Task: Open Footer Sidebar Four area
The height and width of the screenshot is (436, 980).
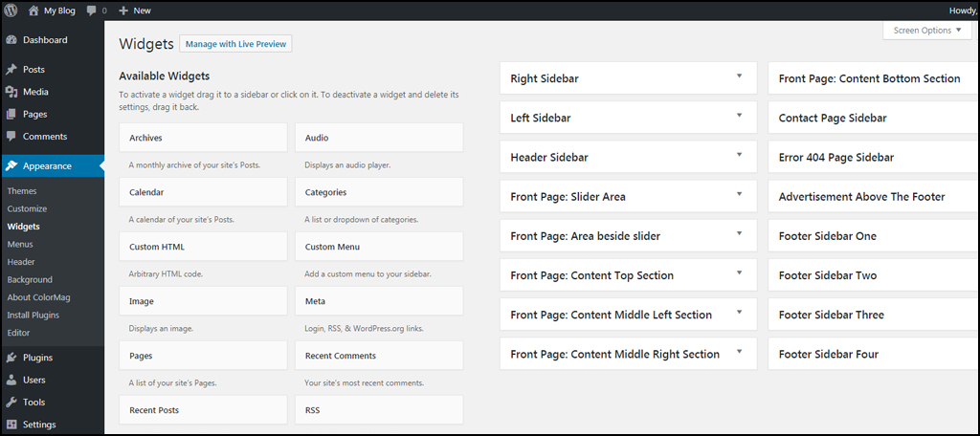Action: tap(874, 354)
